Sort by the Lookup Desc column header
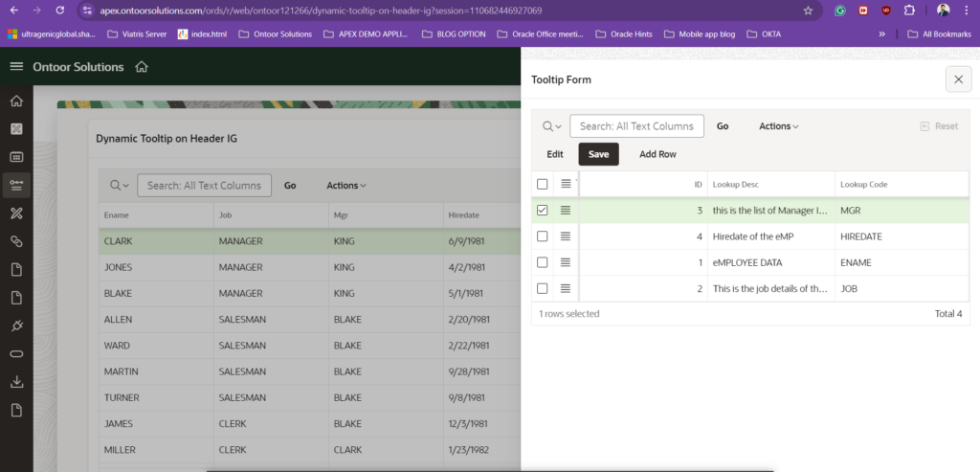The width and height of the screenshot is (980, 472). pos(735,184)
